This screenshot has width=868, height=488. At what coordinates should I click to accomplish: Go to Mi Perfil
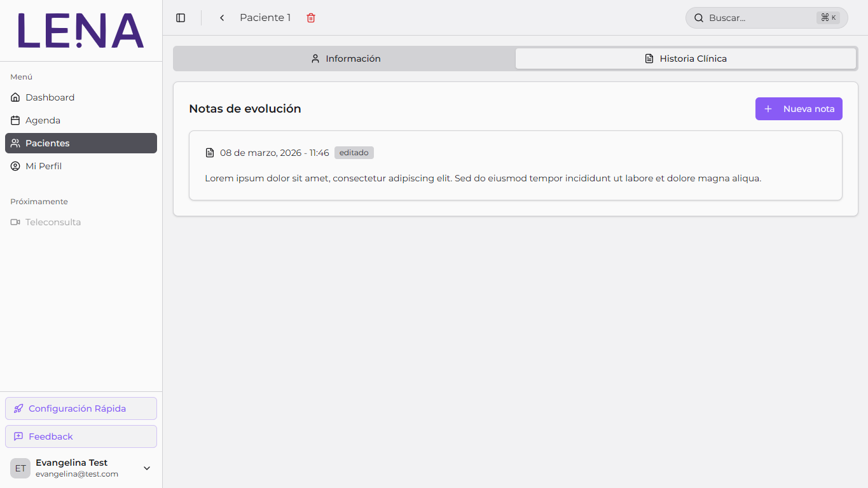(x=81, y=166)
